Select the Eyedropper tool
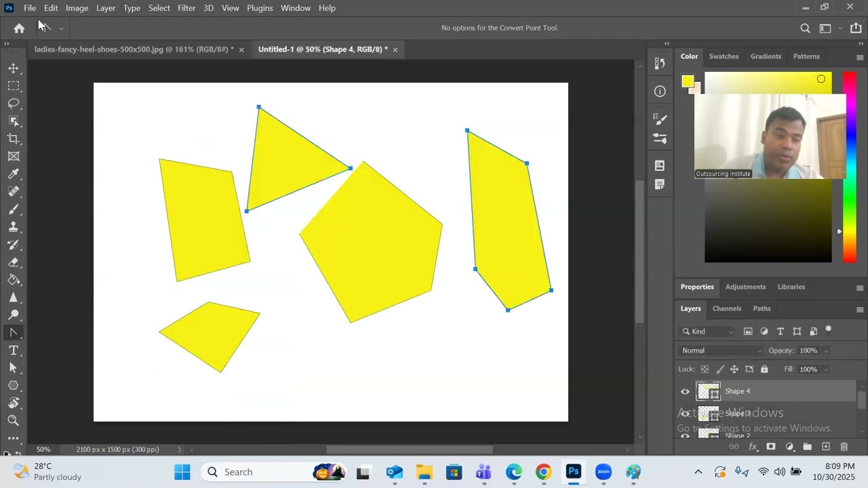 coord(14,174)
